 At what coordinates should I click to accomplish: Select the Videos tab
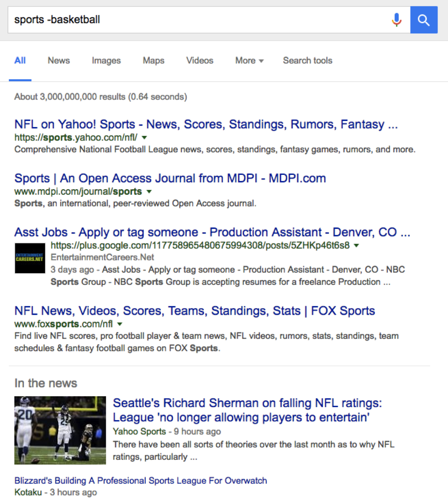tap(200, 61)
